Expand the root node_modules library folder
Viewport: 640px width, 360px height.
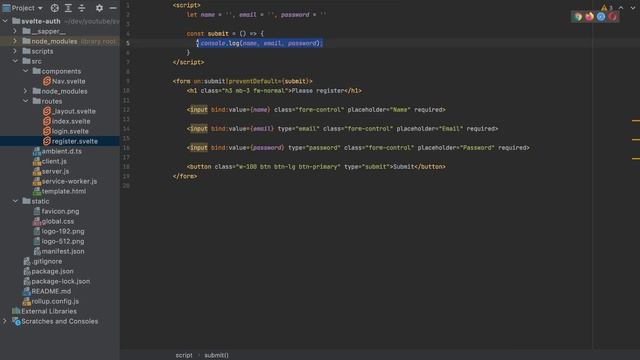[x=15, y=41]
